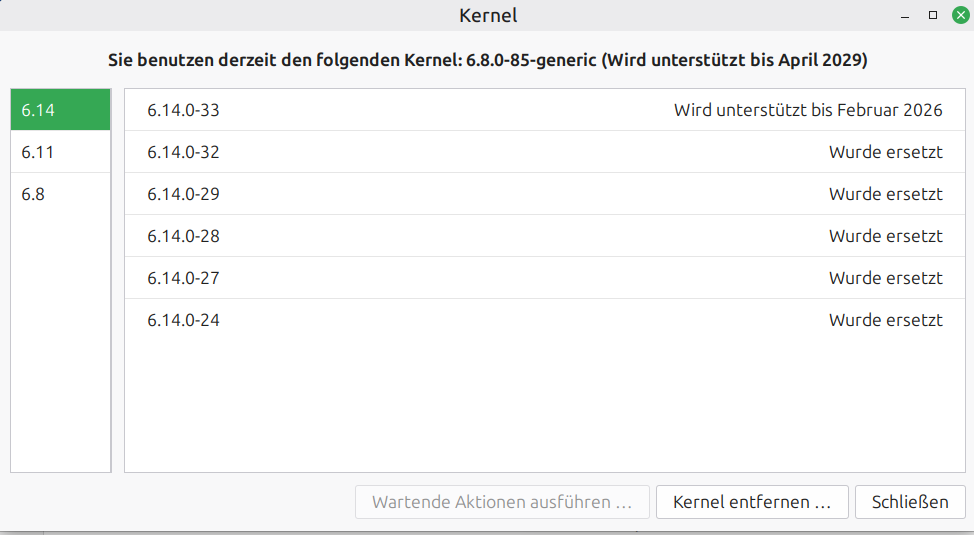Click the 6.14.0-33 version label
974x535 pixels.
183,110
